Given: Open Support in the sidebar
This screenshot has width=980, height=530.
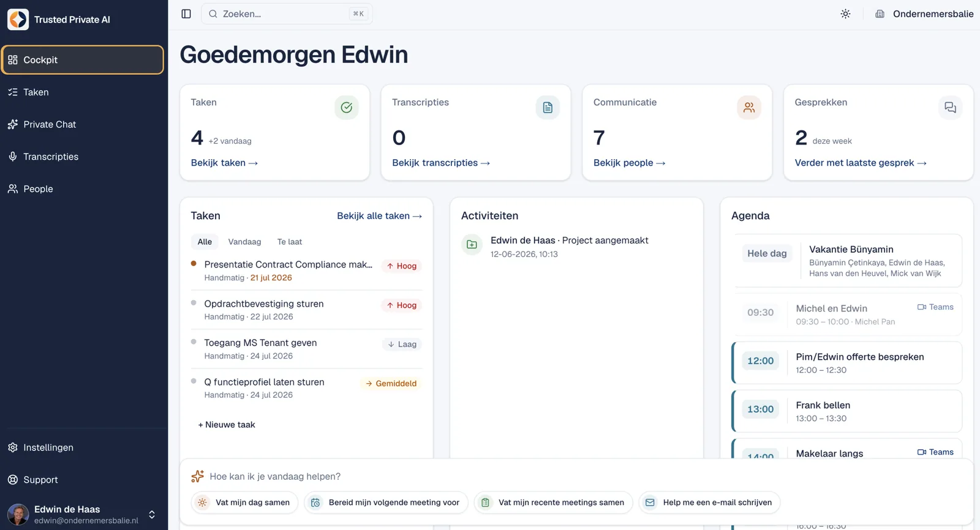Looking at the screenshot, I should click(x=83, y=480).
